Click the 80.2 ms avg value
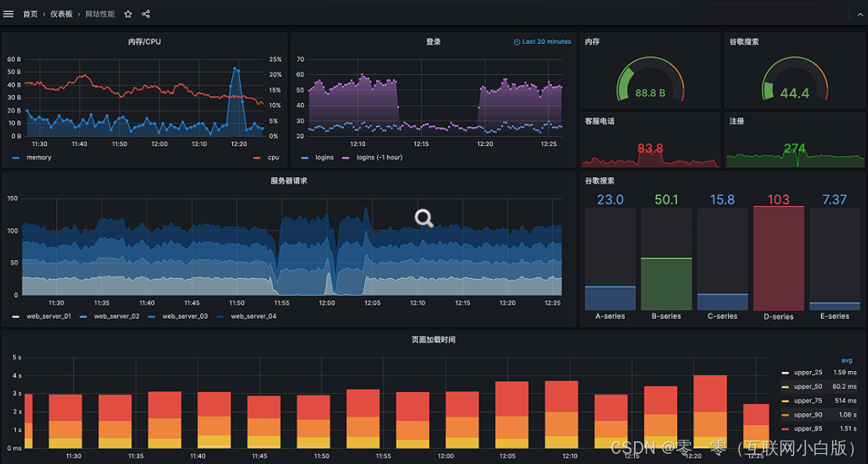Viewport: 868px width, 464px height. coord(845,387)
